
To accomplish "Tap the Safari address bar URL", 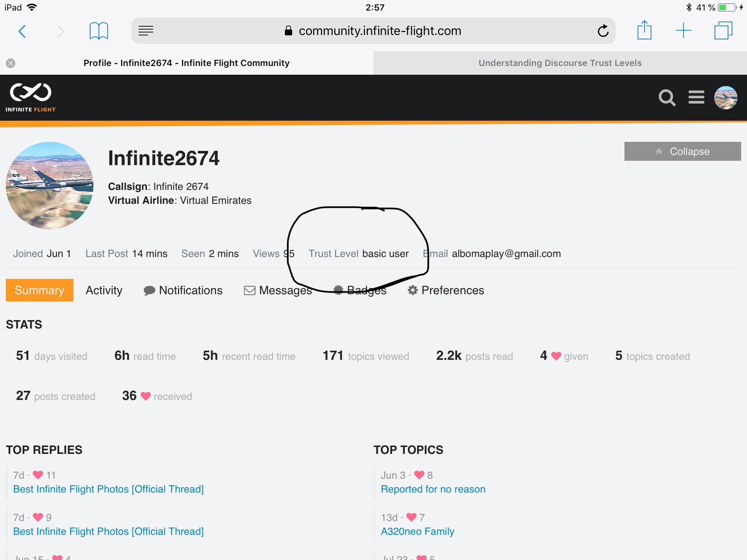I will click(379, 31).
